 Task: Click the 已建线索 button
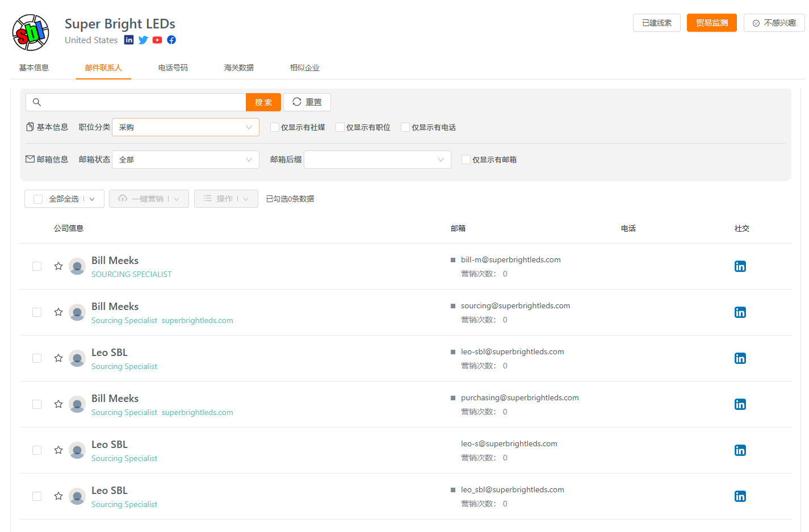point(657,23)
